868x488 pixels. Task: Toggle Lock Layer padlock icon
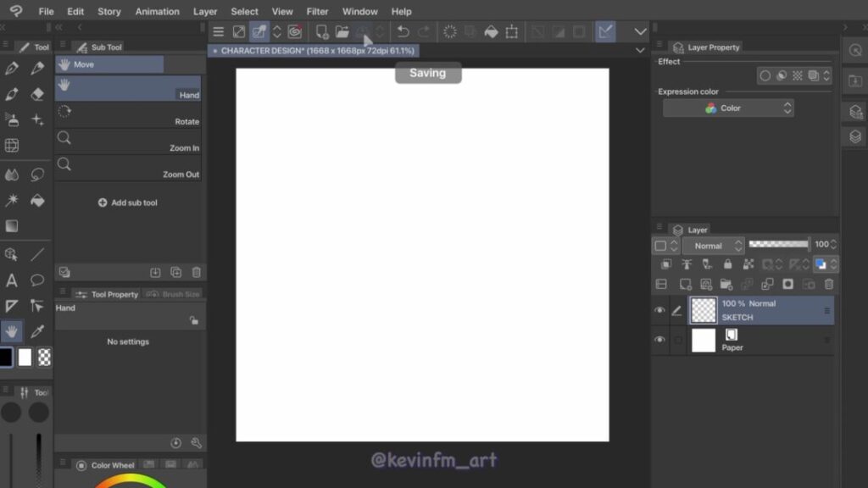coord(727,264)
